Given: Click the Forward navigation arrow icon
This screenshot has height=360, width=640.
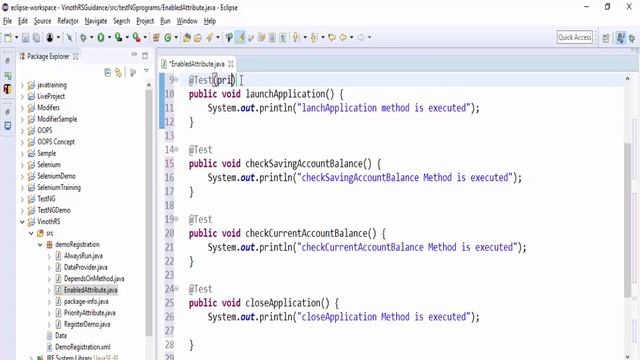Looking at the screenshot, I should tap(361, 38).
